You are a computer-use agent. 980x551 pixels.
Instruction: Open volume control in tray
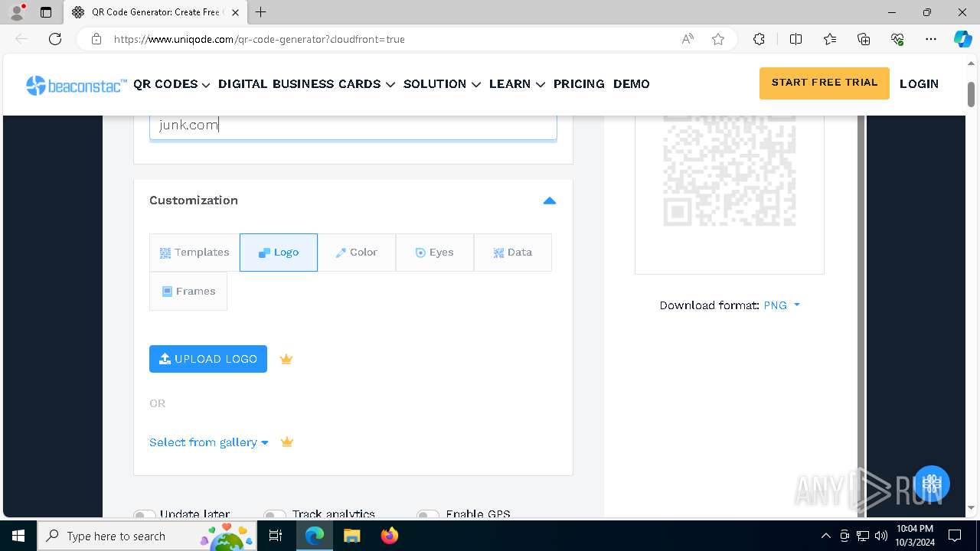[881, 536]
